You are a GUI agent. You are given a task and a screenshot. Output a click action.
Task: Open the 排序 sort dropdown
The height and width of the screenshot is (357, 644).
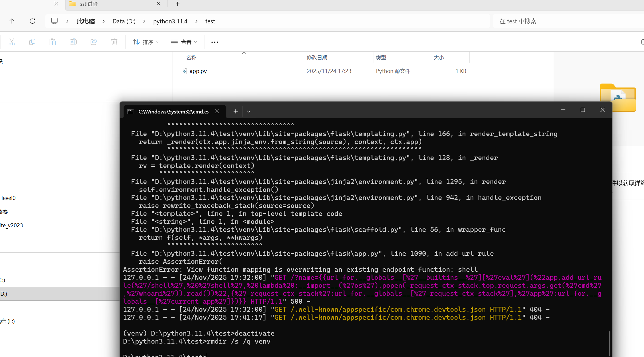coord(146,42)
